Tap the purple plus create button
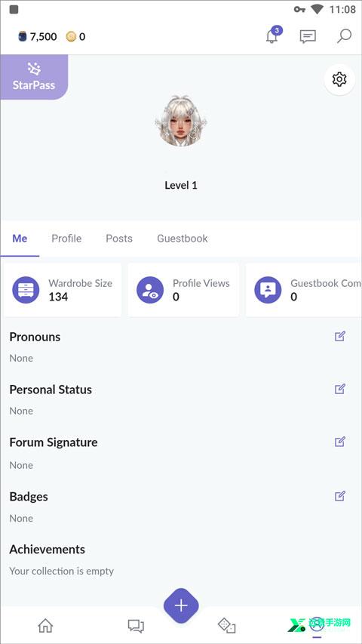Screen dimensions: 362x644 point(181,605)
